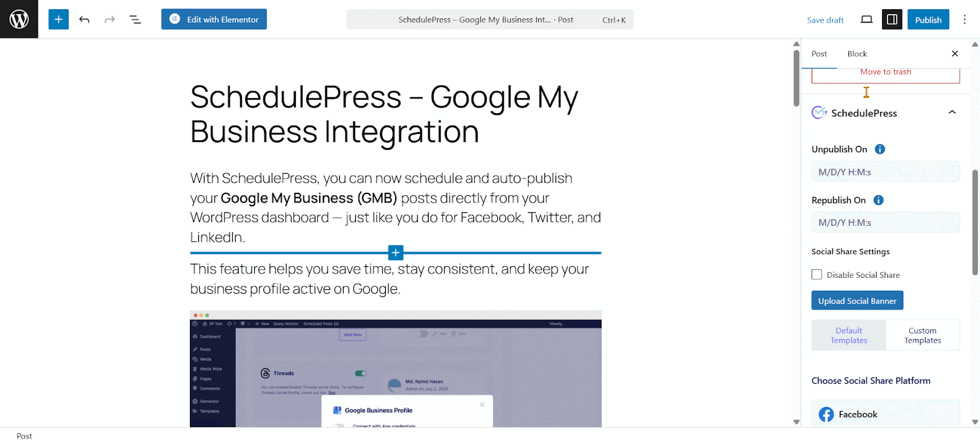980x443 pixels.
Task: Click the Republish On date field
Action: (x=885, y=223)
